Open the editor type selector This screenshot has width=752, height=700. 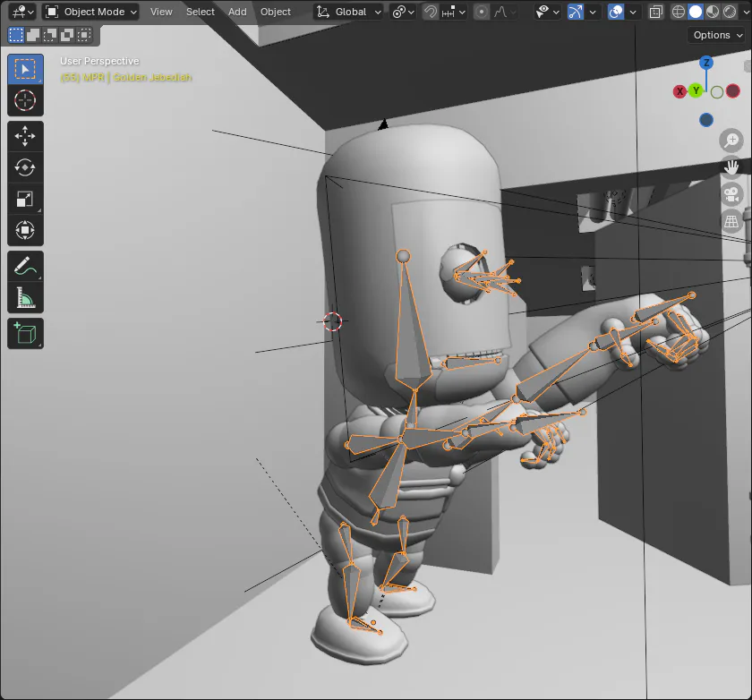22,12
